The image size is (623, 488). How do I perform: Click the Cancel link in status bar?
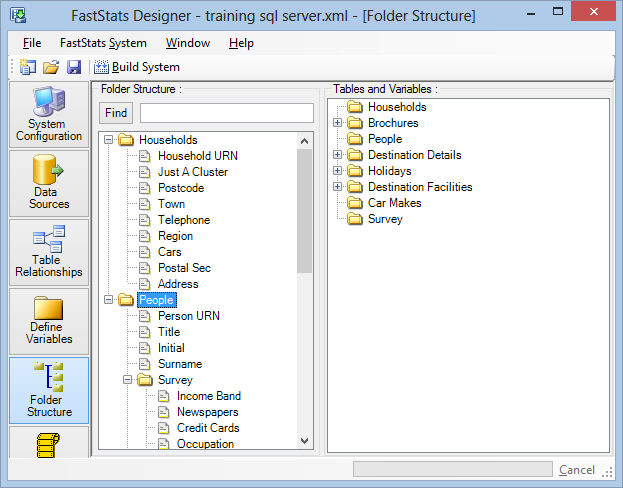[577, 470]
